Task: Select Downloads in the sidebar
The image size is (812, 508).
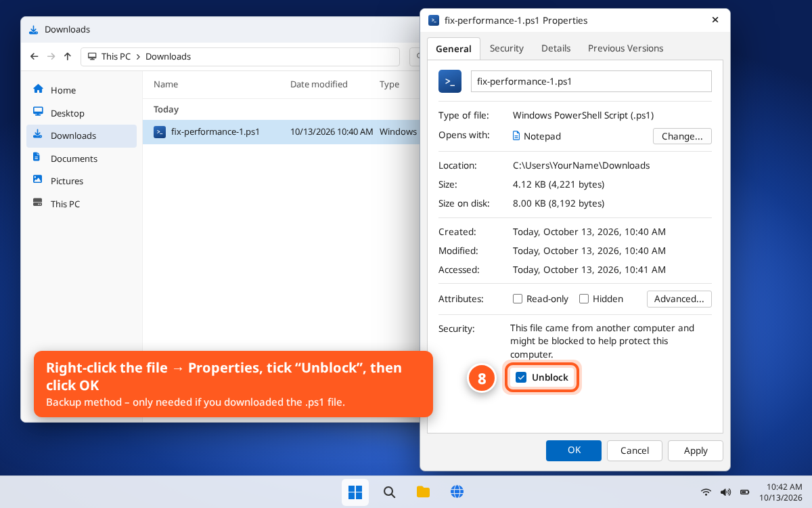Action: (81, 135)
